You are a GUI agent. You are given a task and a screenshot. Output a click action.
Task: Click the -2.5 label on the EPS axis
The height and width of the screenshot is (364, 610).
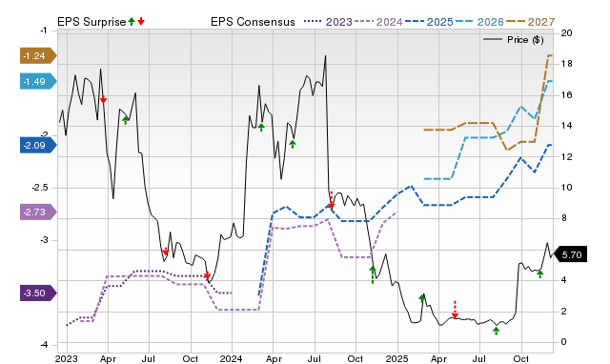(40, 188)
